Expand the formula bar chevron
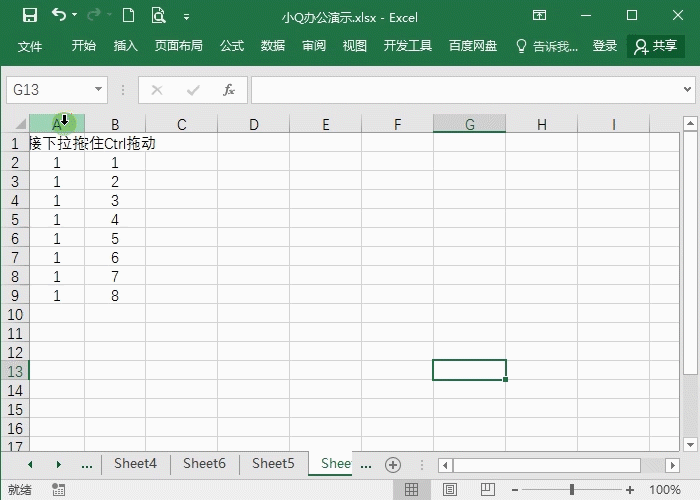 click(x=688, y=89)
